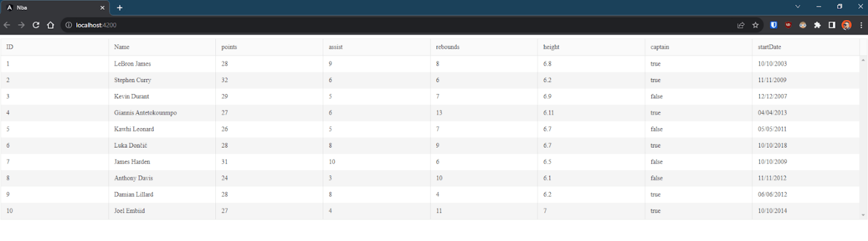Click height value 6.11
Viewport: 868px width, 241px height.
point(548,113)
